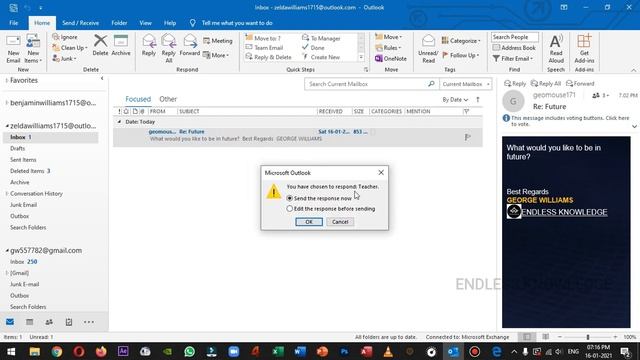Open the Current Mailbox scope dropdown
The image size is (640, 360).
pos(466,84)
